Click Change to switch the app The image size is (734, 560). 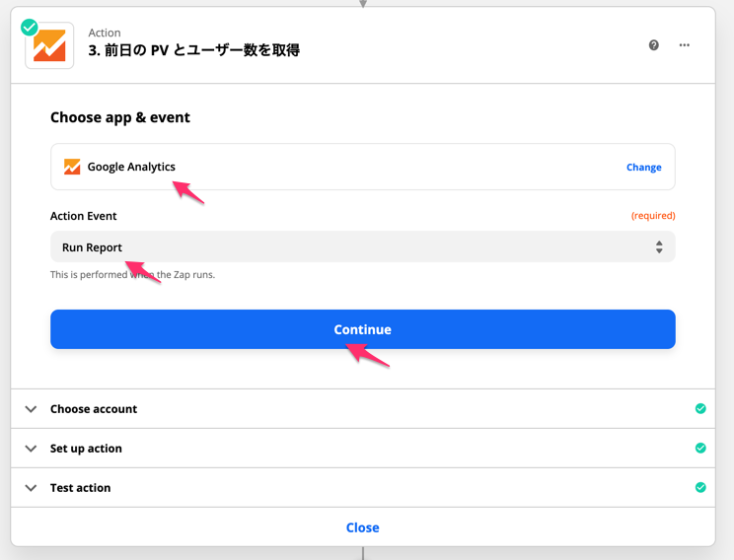tap(643, 167)
